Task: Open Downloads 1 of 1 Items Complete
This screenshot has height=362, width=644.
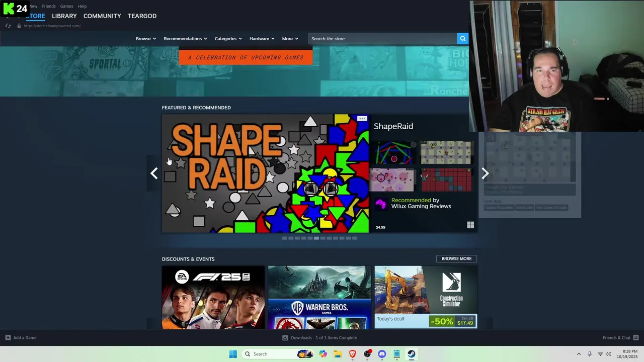Action: click(324, 338)
